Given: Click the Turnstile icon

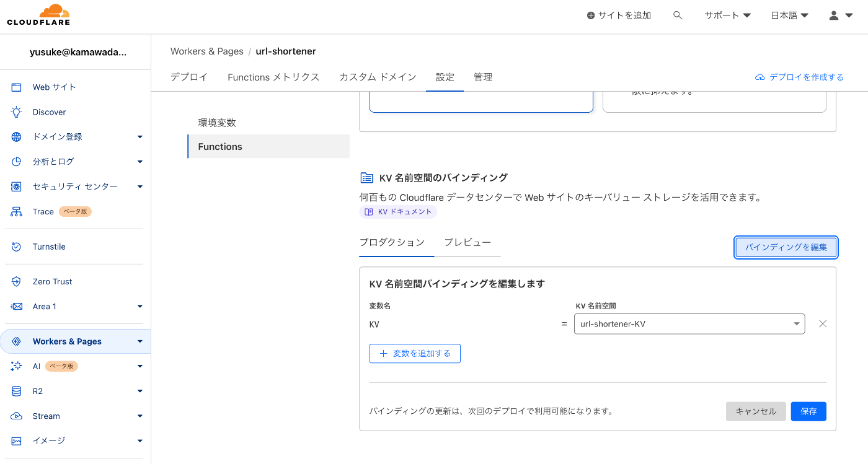Looking at the screenshot, I should click(17, 247).
